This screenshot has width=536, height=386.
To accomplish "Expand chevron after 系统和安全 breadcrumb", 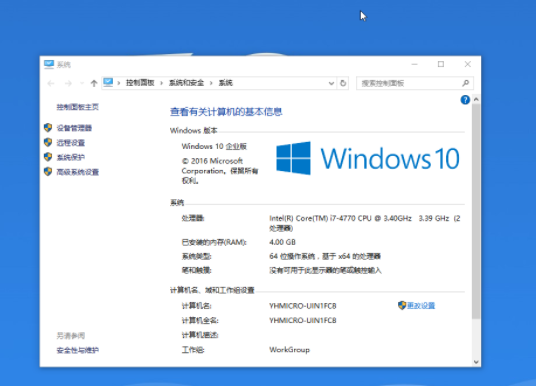I will [211, 83].
